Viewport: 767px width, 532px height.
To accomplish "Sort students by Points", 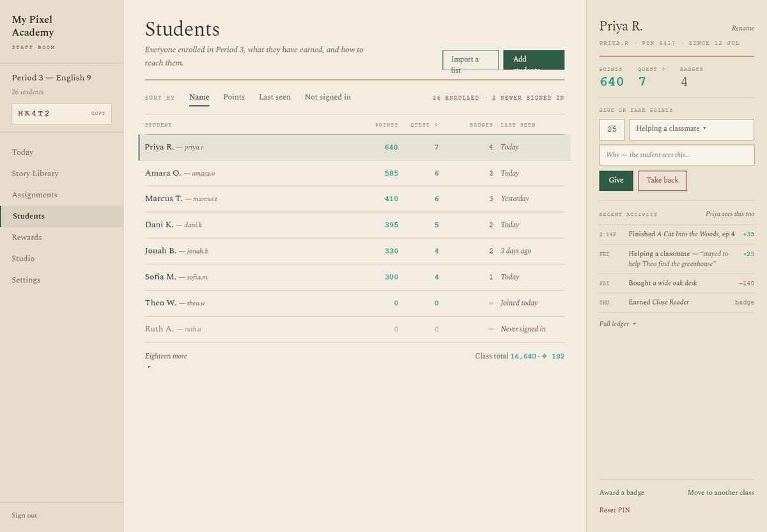I will coord(234,97).
